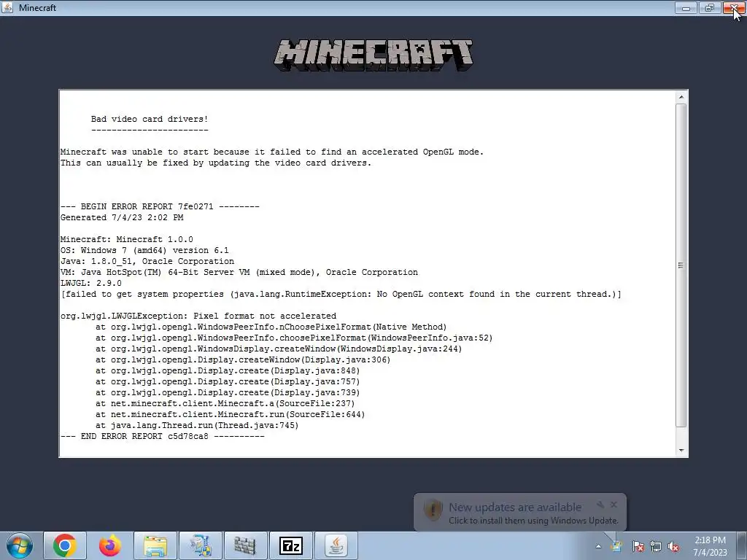Click the 'WindowsPeerInfo.java:52' stack line
The image size is (747, 560).
pos(294,338)
